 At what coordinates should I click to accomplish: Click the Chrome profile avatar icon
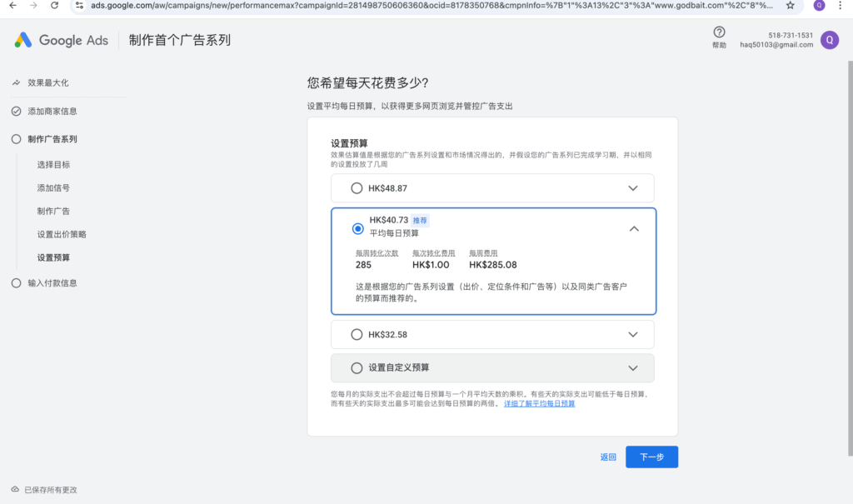point(819,5)
